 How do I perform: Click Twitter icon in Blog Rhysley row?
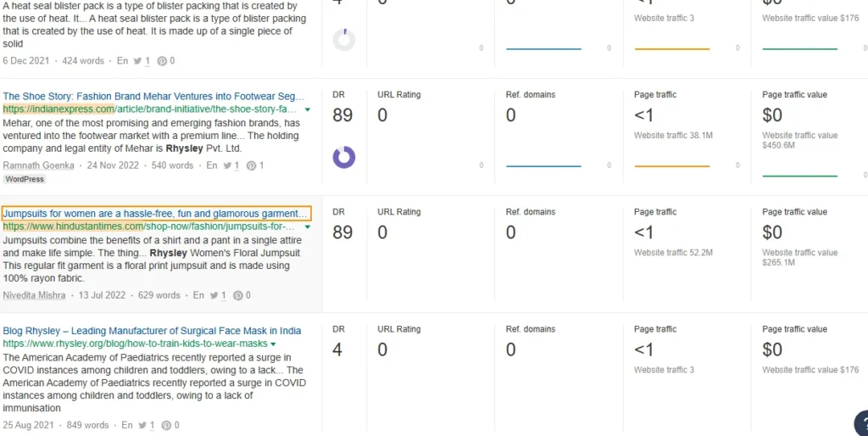point(142,426)
